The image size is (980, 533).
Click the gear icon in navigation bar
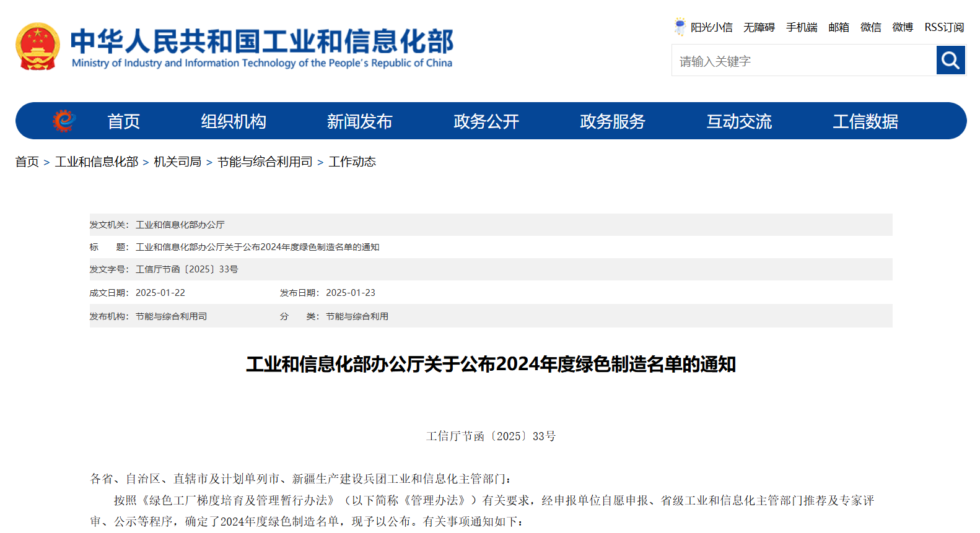pyautogui.click(x=64, y=121)
